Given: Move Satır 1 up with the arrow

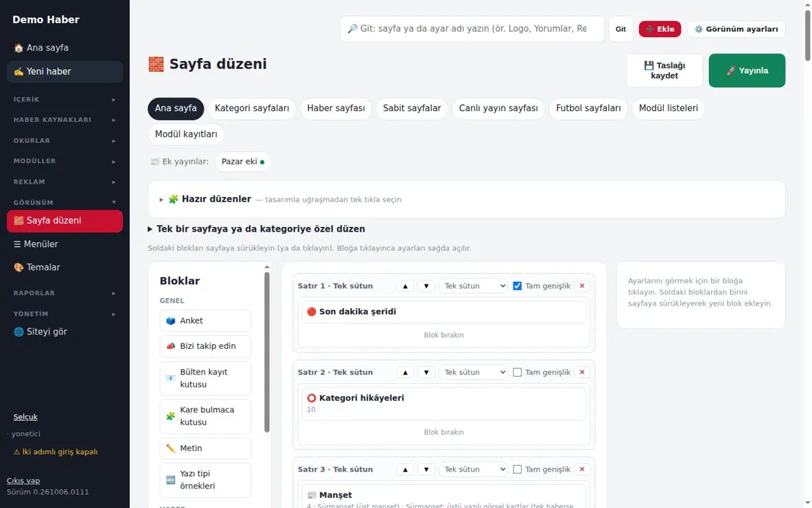Looking at the screenshot, I should (405, 286).
